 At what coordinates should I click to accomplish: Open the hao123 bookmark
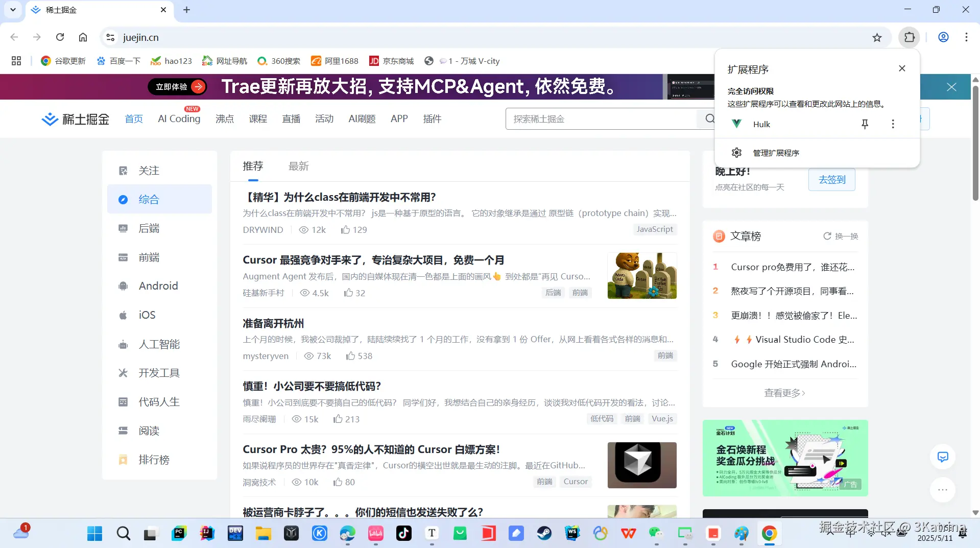pos(171,61)
